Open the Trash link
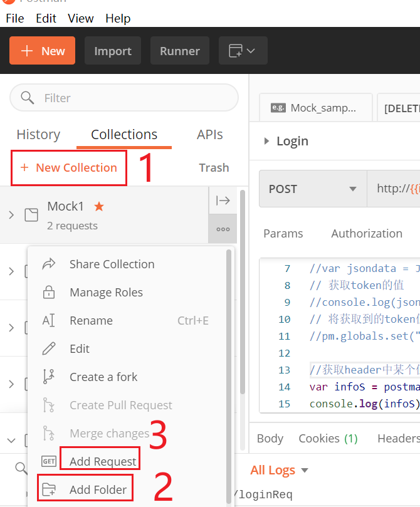 pyautogui.click(x=214, y=167)
